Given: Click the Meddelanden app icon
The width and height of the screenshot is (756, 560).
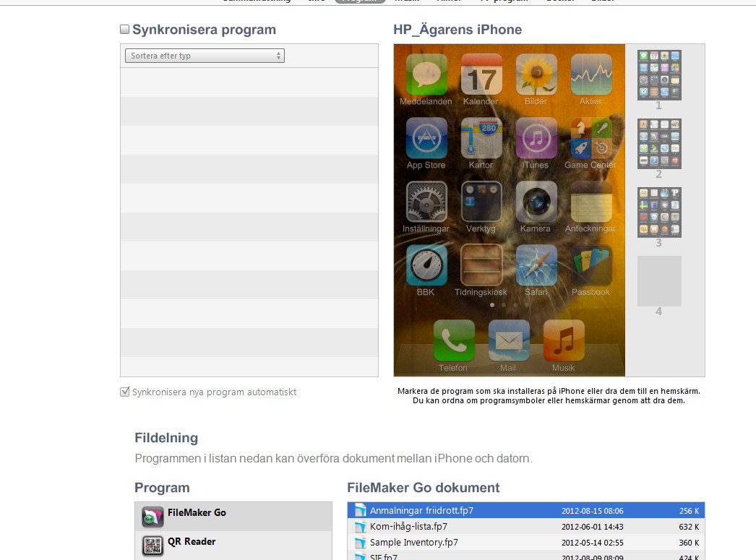Looking at the screenshot, I should pyautogui.click(x=426, y=74).
